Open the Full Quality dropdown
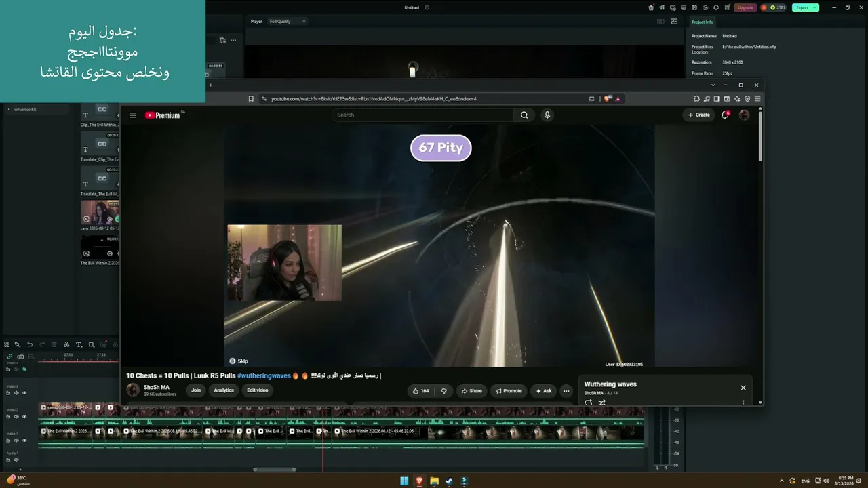Screen dimensions: 868x488 [288, 21]
